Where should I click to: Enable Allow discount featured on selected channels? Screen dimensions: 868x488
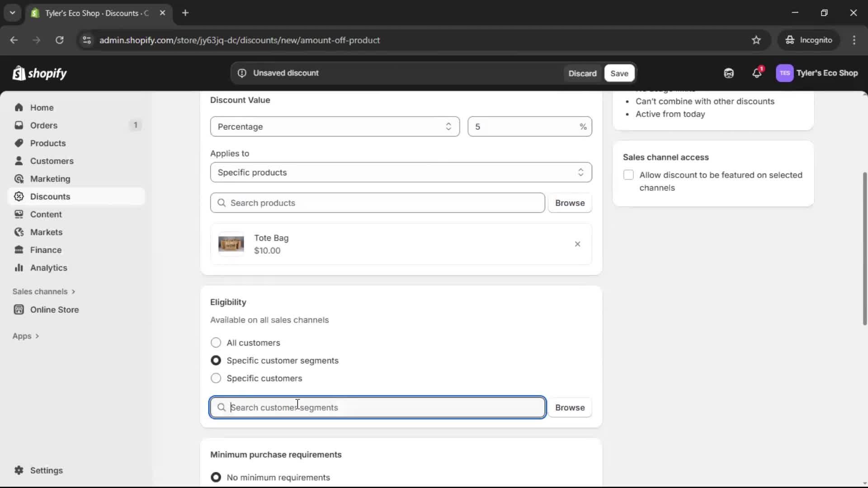tap(629, 175)
